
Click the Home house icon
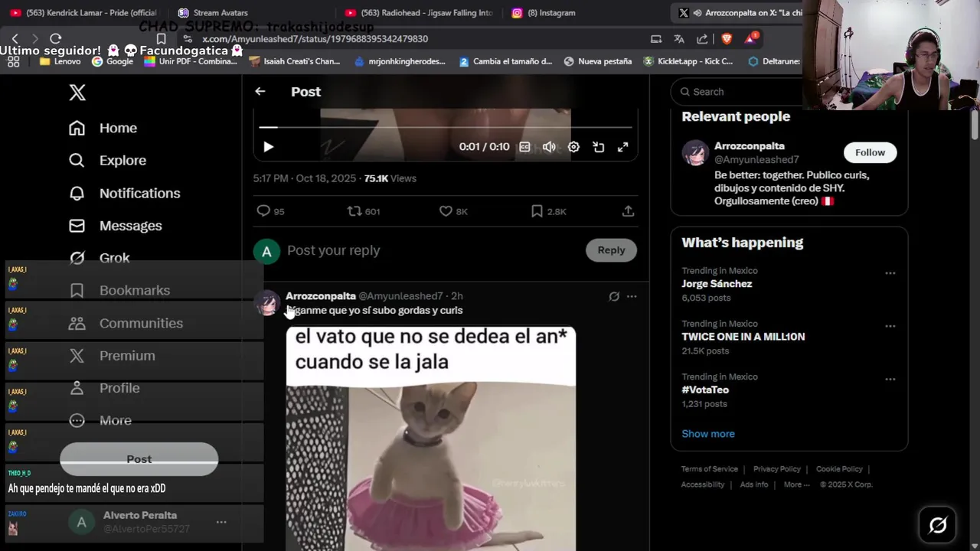(x=77, y=128)
